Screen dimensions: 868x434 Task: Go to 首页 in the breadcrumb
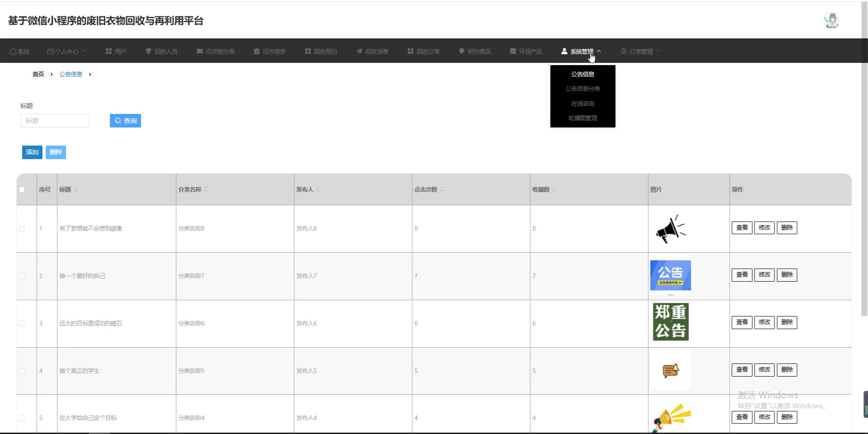[38, 74]
